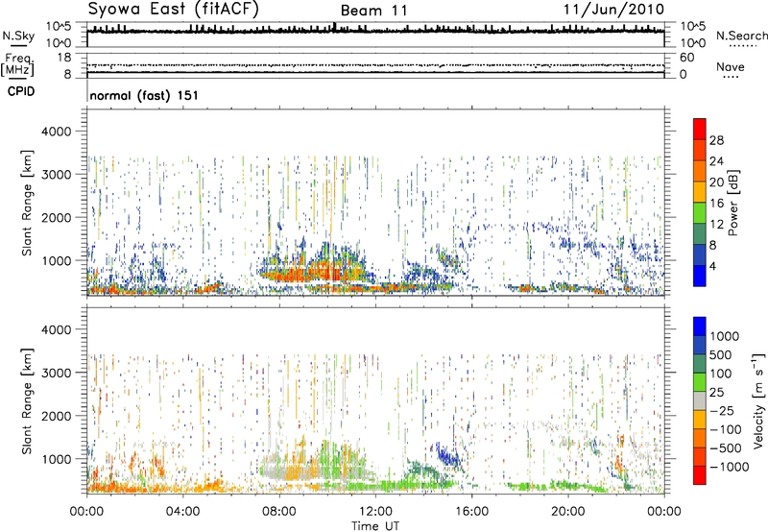Click 'Slant Range [km]' label of velocity panel

[x=27, y=401]
